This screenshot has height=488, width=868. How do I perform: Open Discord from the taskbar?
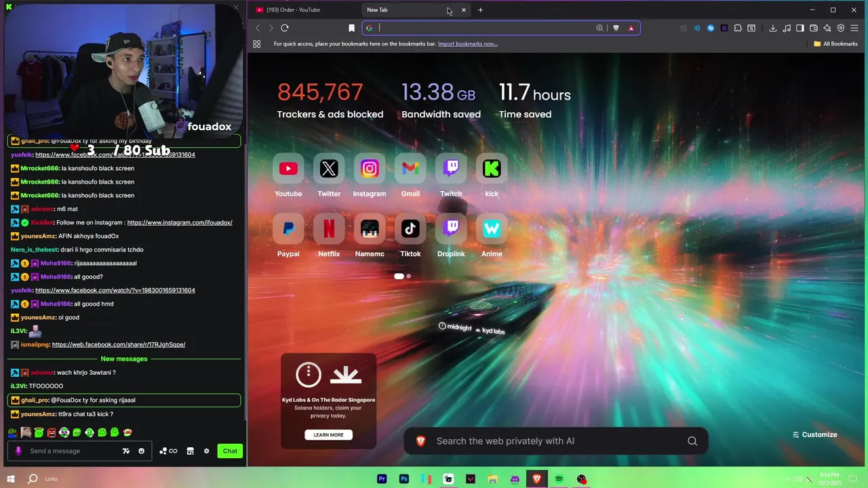click(515, 479)
